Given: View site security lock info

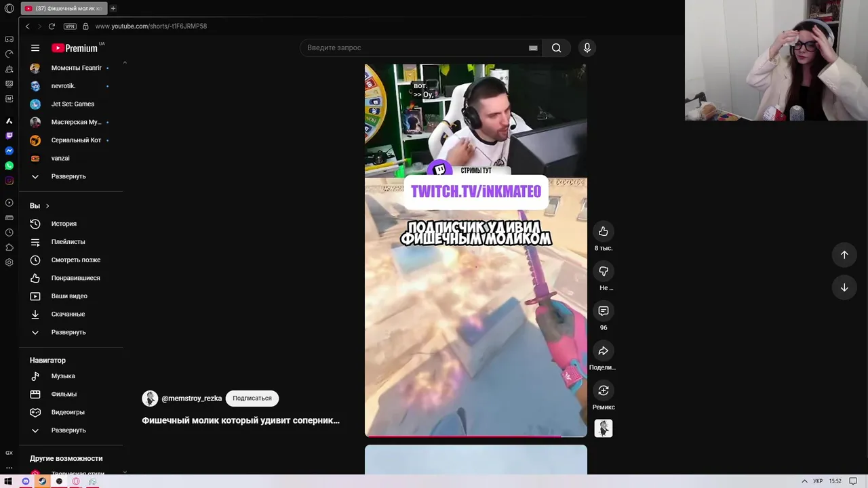Looking at the screenshot, I should tap(85, 26).
